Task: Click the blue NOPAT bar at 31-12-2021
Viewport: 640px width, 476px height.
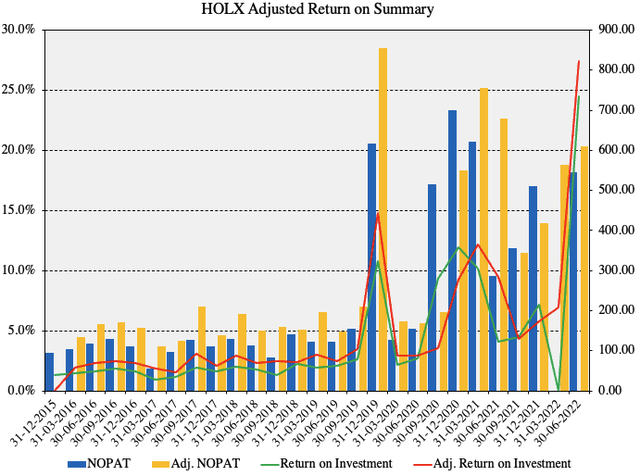Action: click(533, 288)
